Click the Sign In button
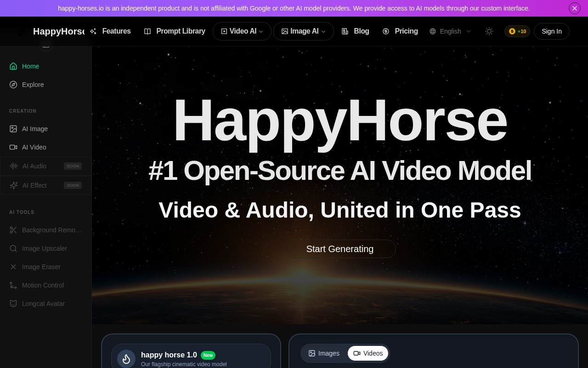Screen dimensions: 588x368 click(x=552, y=31)
